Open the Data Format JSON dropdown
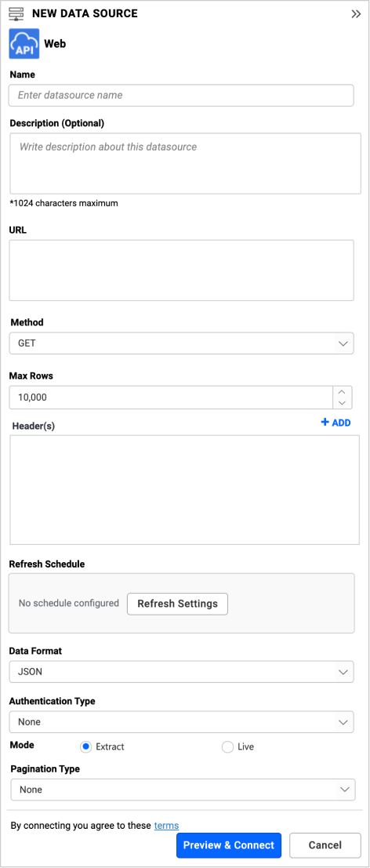The image size is (370, 868). [181, 672]
